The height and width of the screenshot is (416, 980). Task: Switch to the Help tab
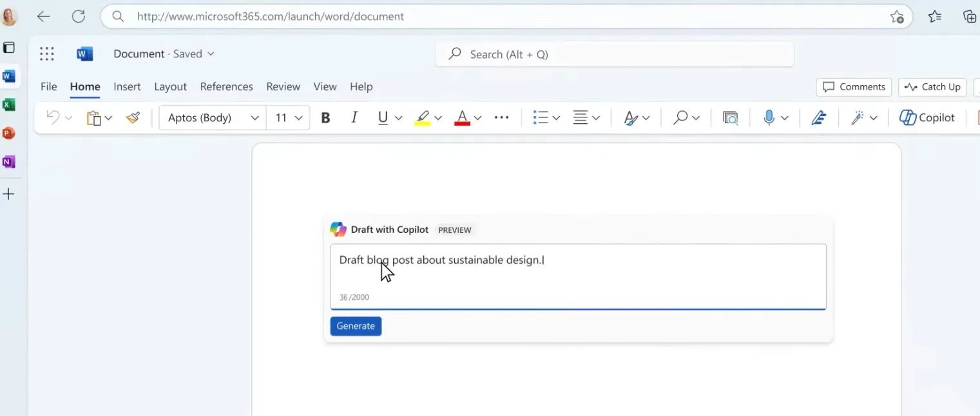[x=361, y=86]
